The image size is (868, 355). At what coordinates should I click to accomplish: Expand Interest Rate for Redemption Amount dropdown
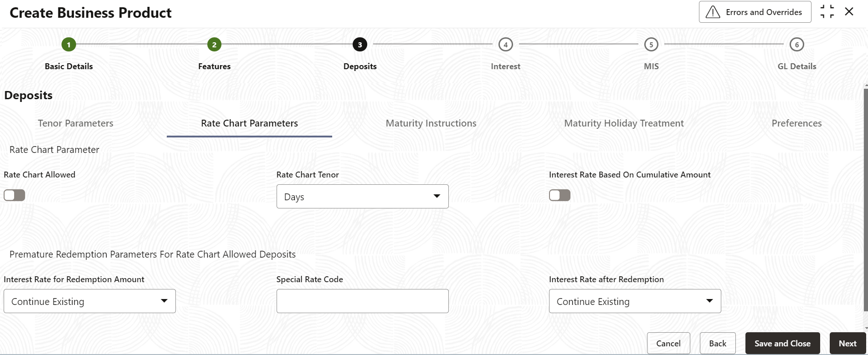click(90, 301)
